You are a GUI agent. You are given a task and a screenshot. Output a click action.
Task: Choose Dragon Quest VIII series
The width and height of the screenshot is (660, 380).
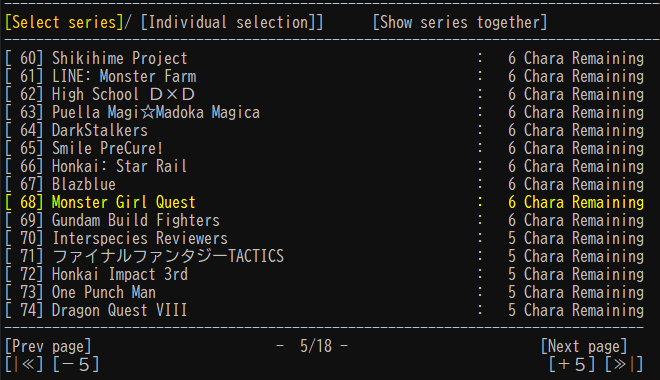click(324, 311)
